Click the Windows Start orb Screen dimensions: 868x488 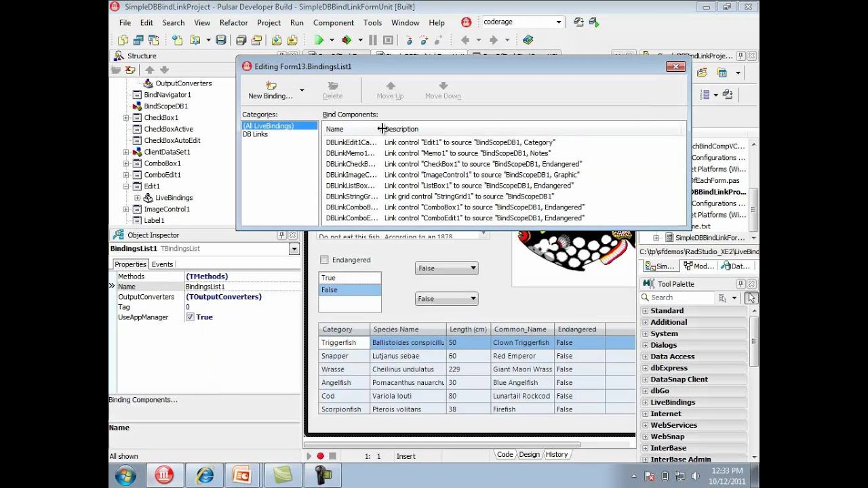[125, 475]
